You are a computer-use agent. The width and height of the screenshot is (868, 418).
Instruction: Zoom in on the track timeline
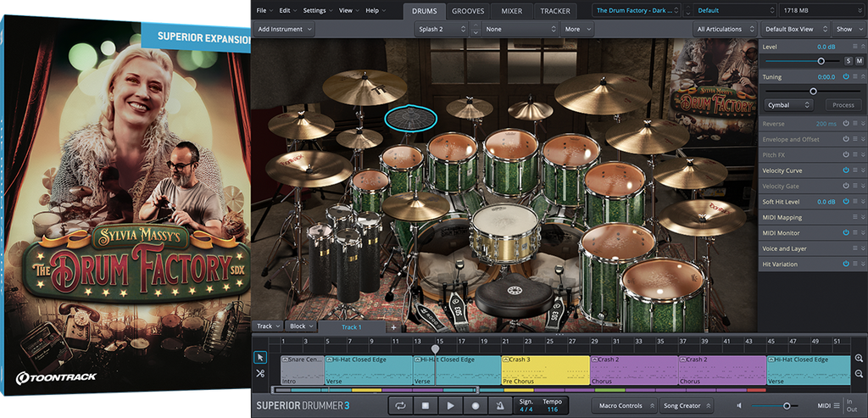[x=860, y=359]
